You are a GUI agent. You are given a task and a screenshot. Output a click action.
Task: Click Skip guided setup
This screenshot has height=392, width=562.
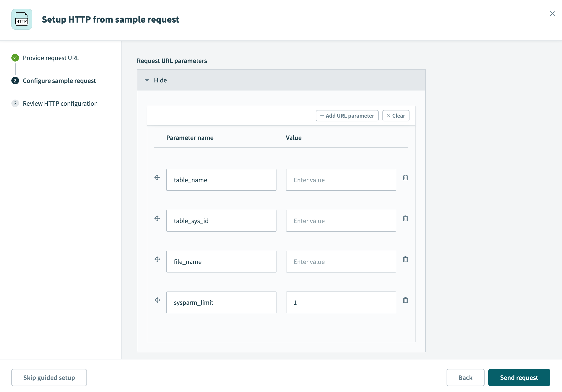[x=49, y=377]
